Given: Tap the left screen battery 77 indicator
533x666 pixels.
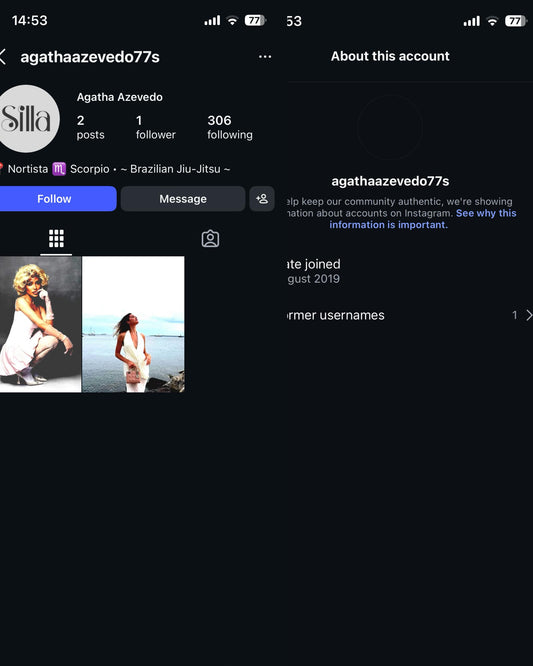Looking at the screenshot, I should 255,20.
